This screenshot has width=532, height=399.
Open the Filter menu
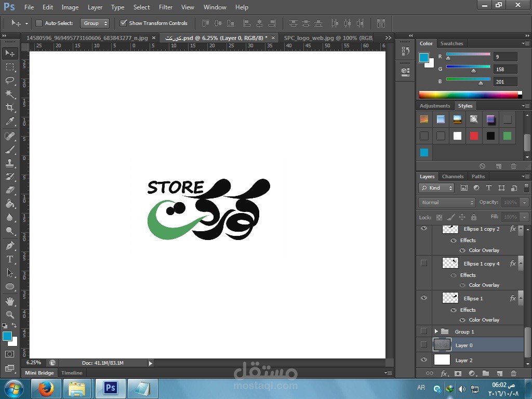click(x=166, y=7)
